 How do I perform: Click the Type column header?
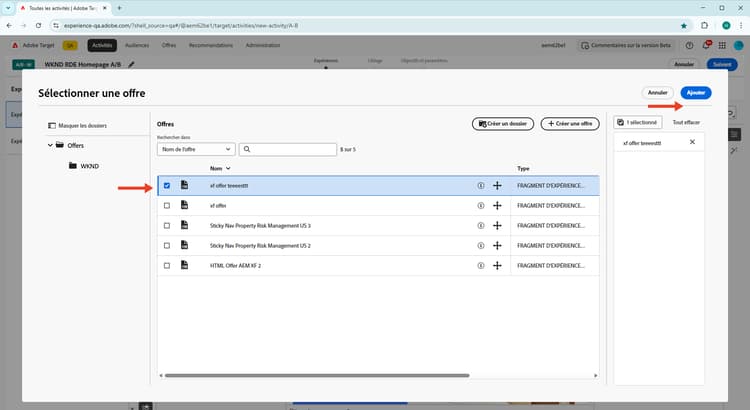pos(523,168)
